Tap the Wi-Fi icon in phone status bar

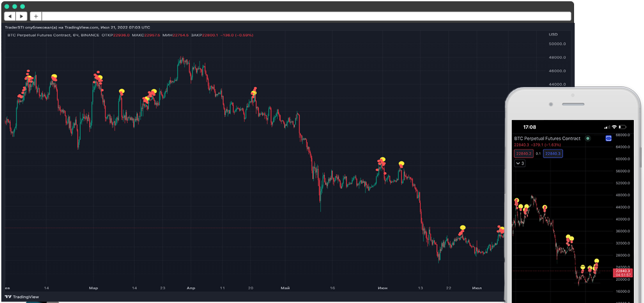tap(614, 127)
